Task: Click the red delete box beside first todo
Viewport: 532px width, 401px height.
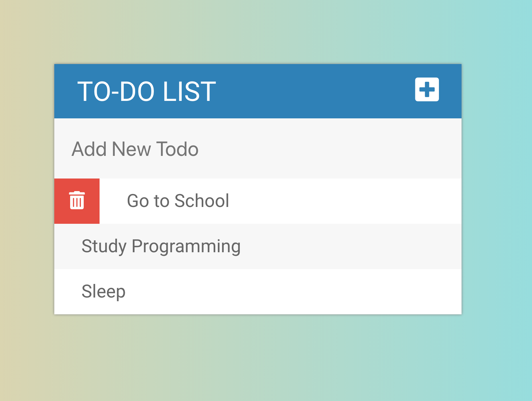Action: (x=77, y=201)
